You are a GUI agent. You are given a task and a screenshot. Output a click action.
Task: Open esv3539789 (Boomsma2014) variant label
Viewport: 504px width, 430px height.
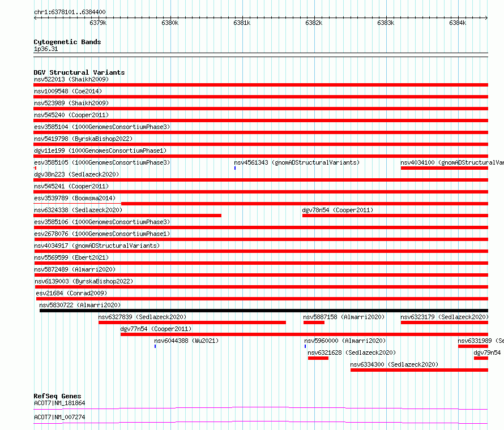pyautogui.click(x=75, y=198)
